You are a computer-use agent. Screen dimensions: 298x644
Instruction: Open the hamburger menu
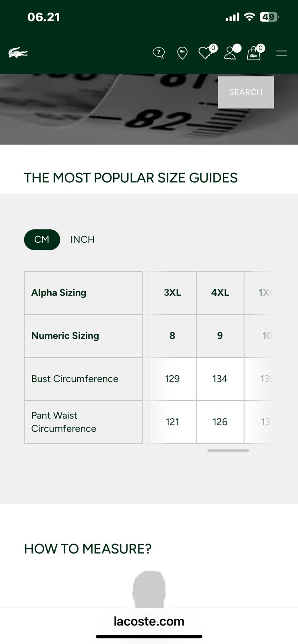[281, 53]
